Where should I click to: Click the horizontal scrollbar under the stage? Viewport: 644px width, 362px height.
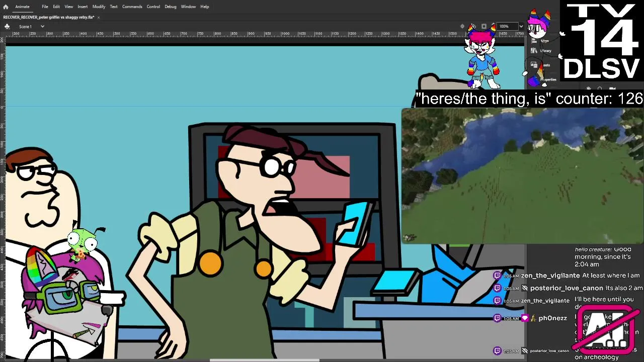tap(264, 360)
